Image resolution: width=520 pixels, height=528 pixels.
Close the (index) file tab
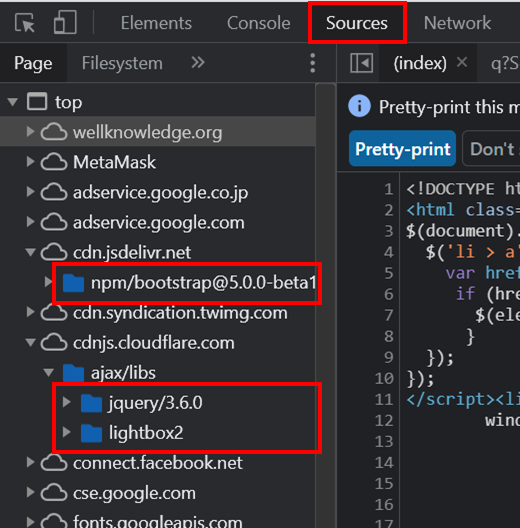coord(462,62)
